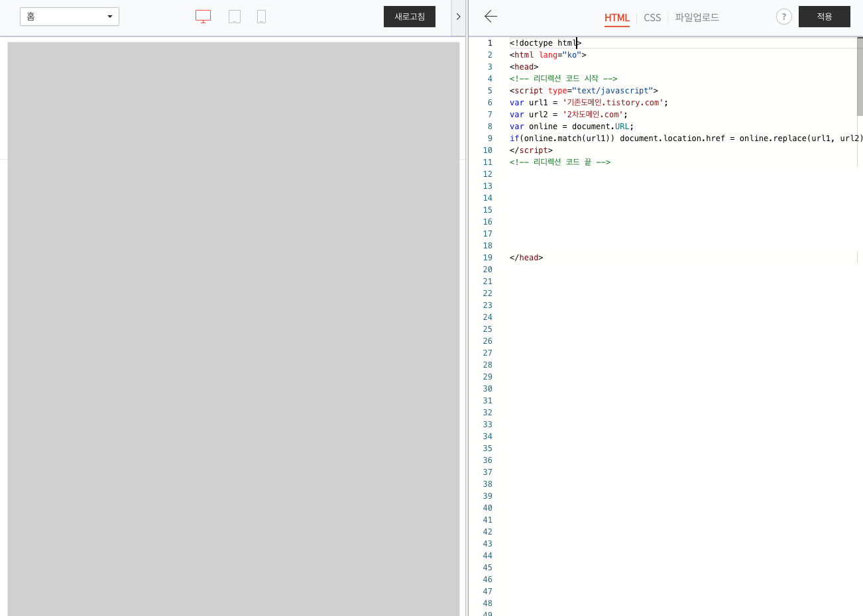This screenshot has width=863, height=616.
Task: Collapse preview panel with the chevron arrow
Action: 458,17
